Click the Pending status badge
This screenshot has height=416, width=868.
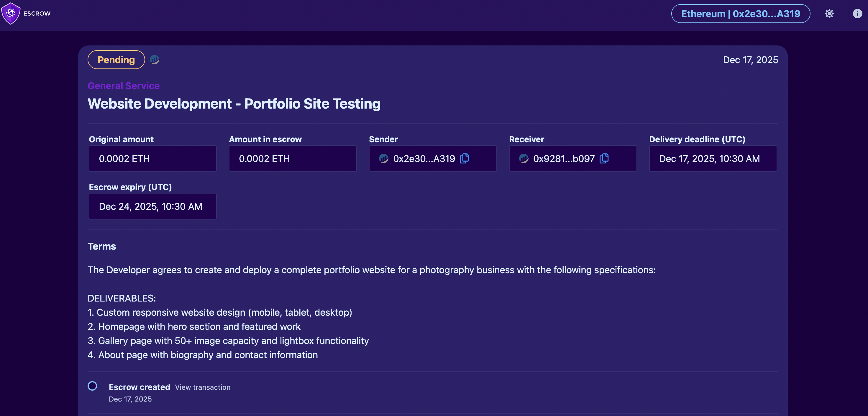(116, 60)
